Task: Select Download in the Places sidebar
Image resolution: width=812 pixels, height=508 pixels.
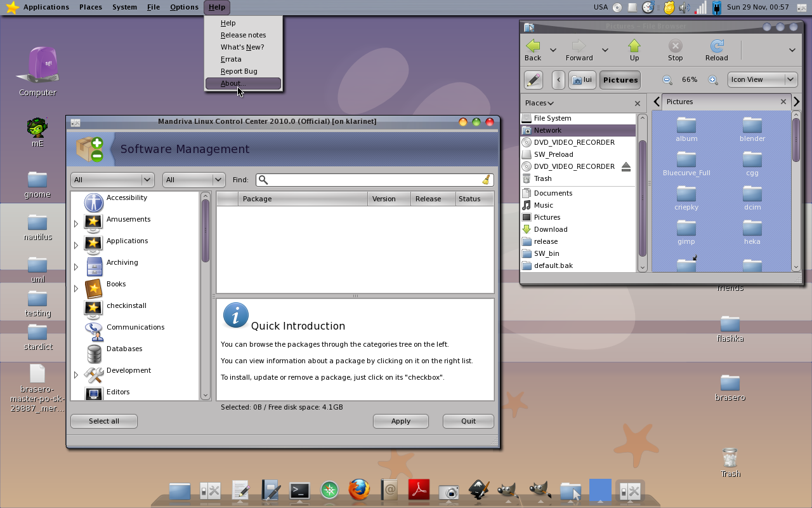Action: [x=578, y=229]
